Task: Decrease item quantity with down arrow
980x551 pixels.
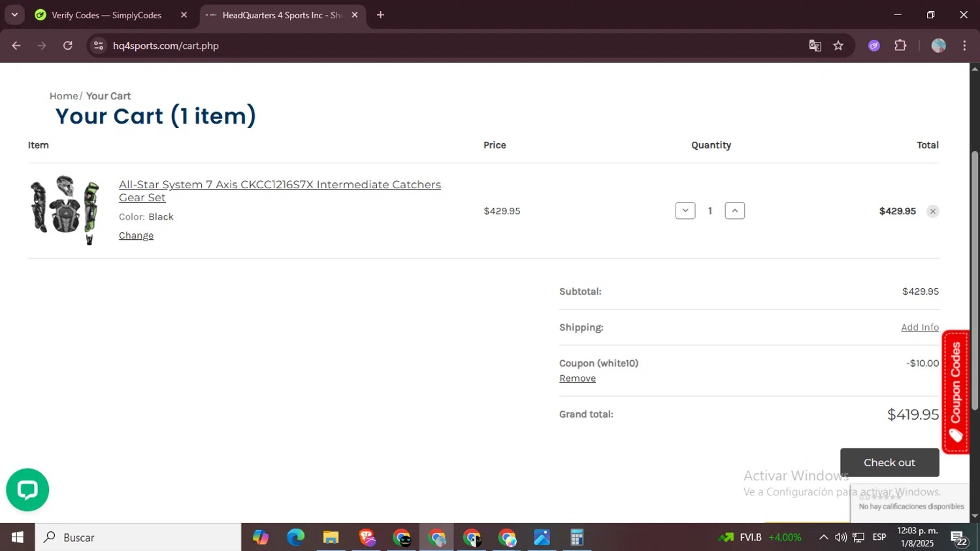Action: click(685, 210)
